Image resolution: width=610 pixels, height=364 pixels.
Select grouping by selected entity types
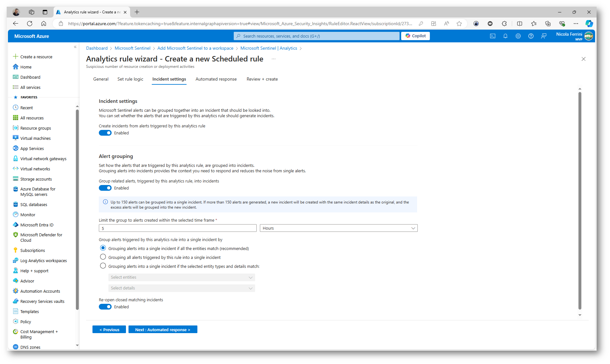[x=103, y=266]
